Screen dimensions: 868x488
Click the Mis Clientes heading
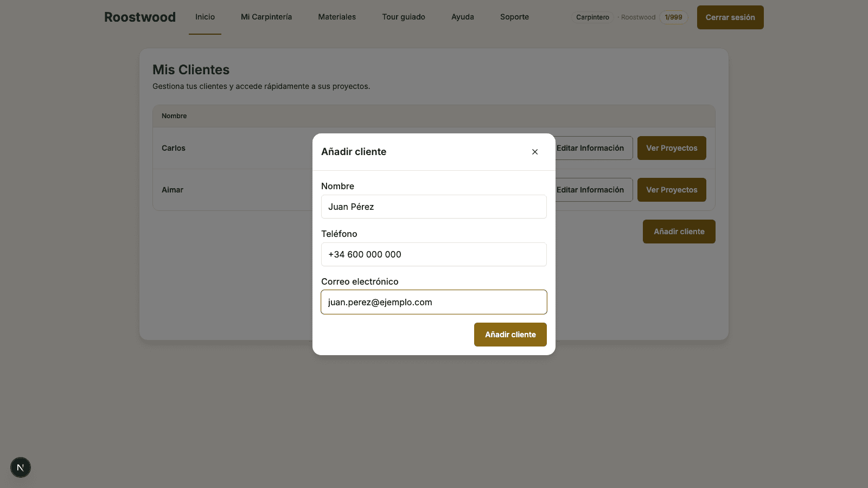[191, 70]
